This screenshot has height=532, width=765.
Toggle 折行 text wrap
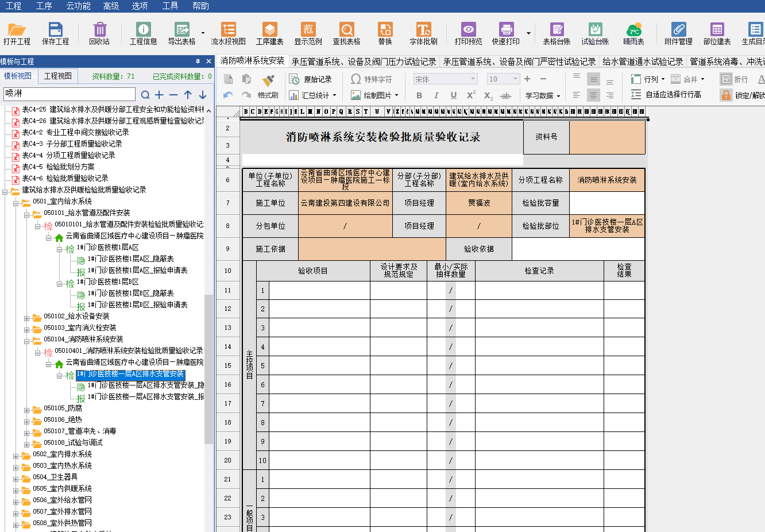coord(735,79)
